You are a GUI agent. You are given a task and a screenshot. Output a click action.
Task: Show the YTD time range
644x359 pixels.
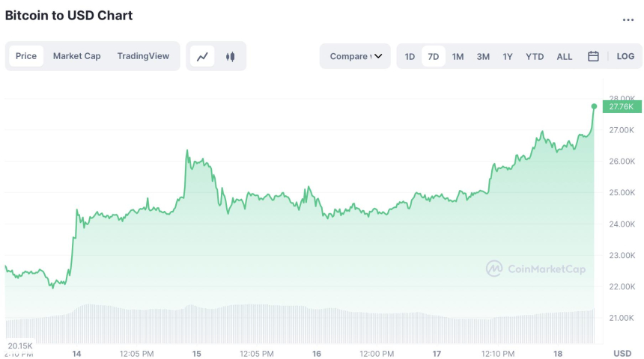535,56
